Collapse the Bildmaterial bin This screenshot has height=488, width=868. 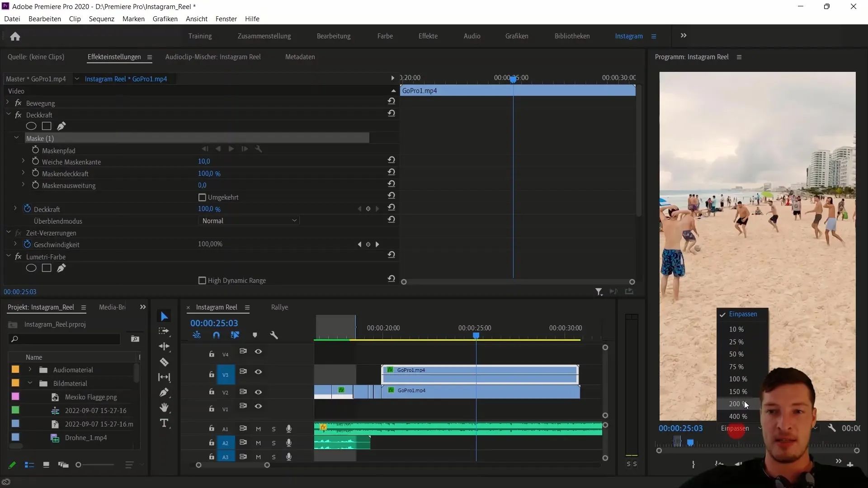[x=30, y=383]
